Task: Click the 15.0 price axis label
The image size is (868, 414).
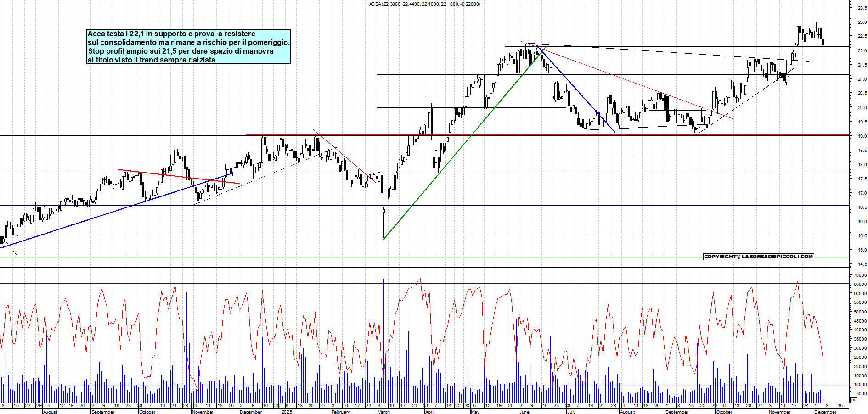Action: 862,250
